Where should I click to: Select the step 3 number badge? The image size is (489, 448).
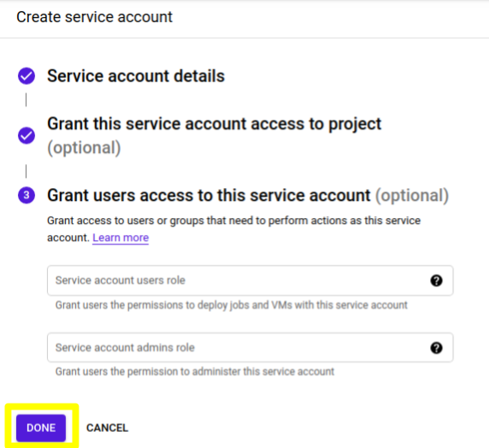point(27,195)
